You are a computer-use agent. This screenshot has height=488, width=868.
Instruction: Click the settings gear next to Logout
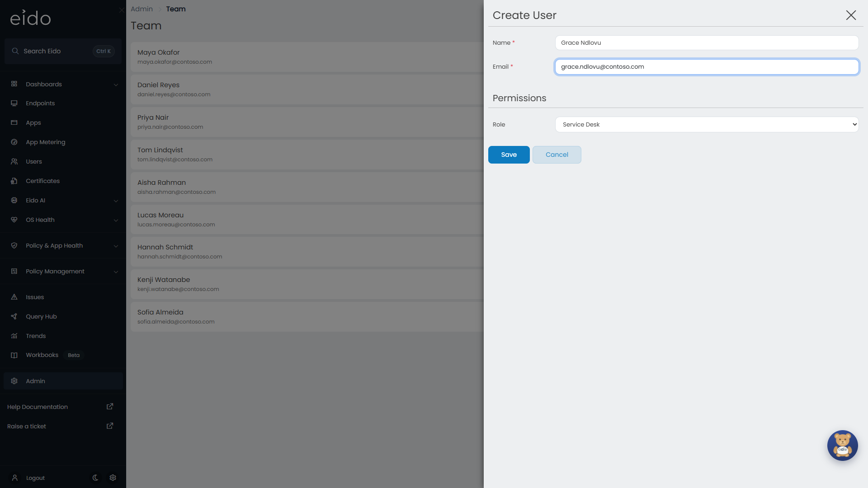(113, 478)
